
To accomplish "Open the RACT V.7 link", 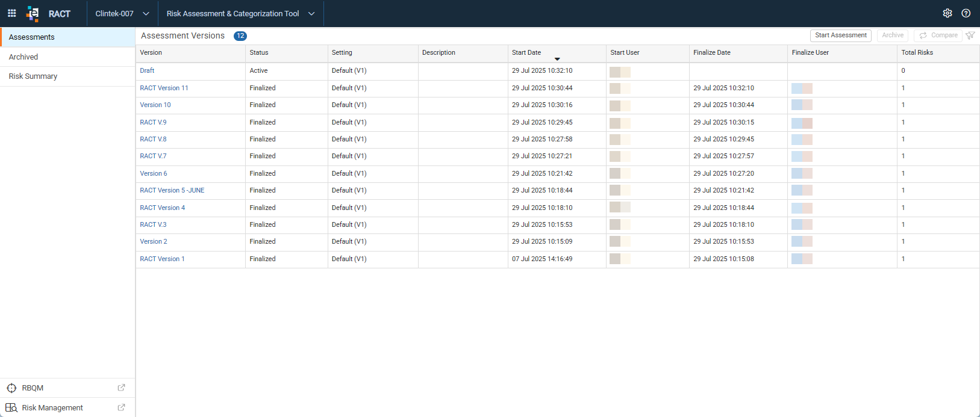I will coord(153,156).
